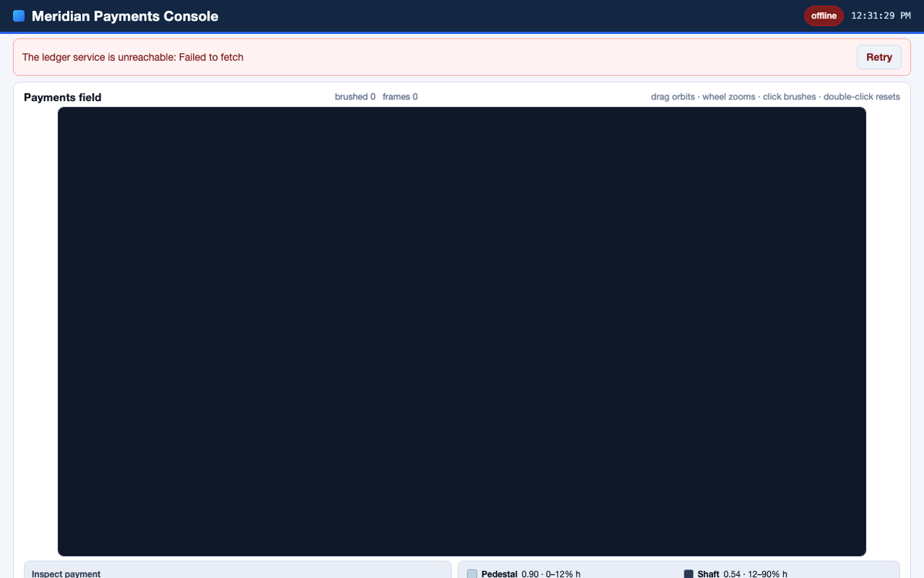The width and height of the screenshot is (924, 578).
Task: Click the clock time display
Action: [x=881, y=16]
